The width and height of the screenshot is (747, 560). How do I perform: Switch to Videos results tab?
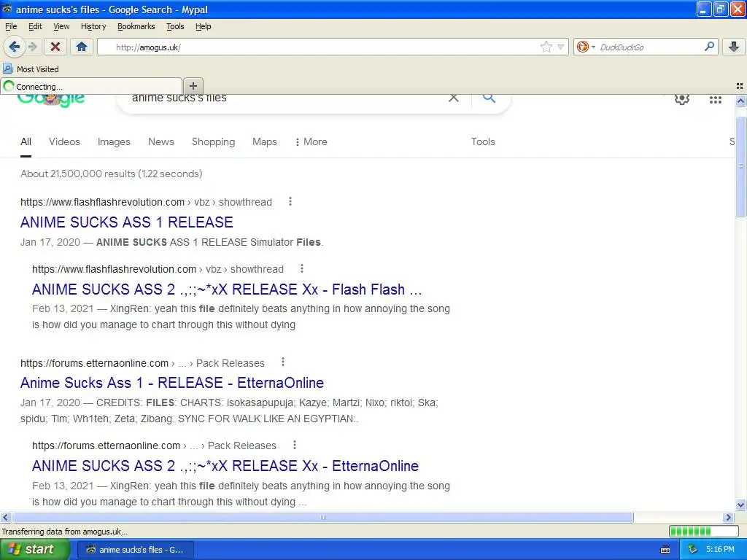(64, 142)
